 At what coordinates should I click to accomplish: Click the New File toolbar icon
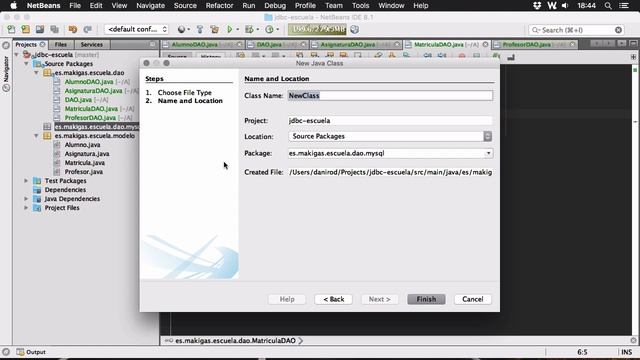pos(11,29)
